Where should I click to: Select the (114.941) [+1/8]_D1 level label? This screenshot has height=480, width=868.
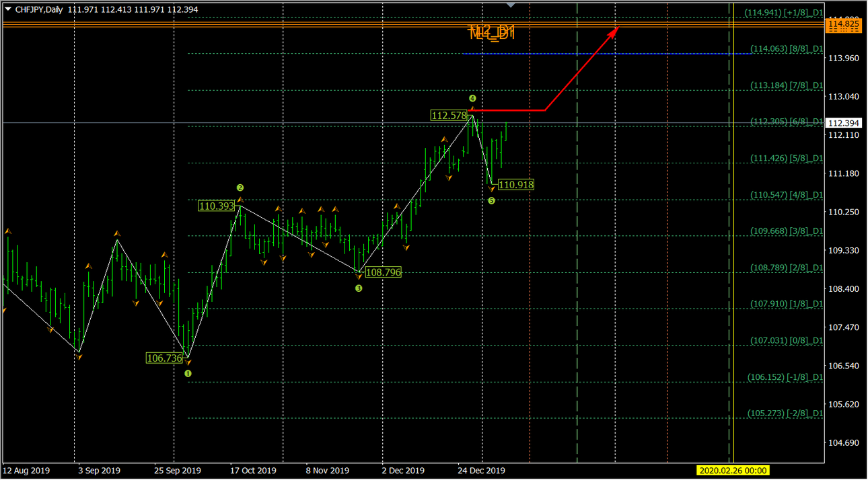click(x=784, y=12)
